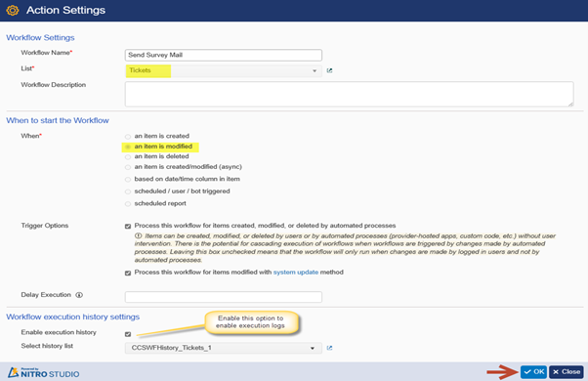Screen dimensions: 588x381
Task: Toggle Enable execution history checkbox
Action: tap(128, 334)
